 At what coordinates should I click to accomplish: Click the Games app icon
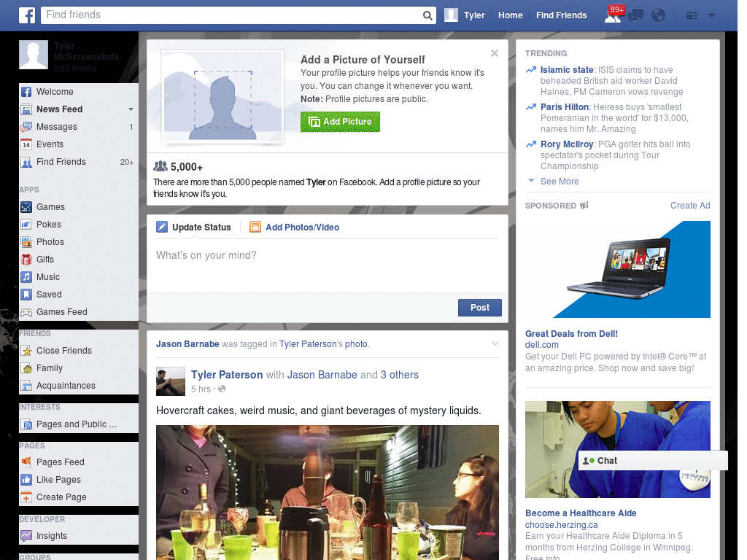point(26,207)
